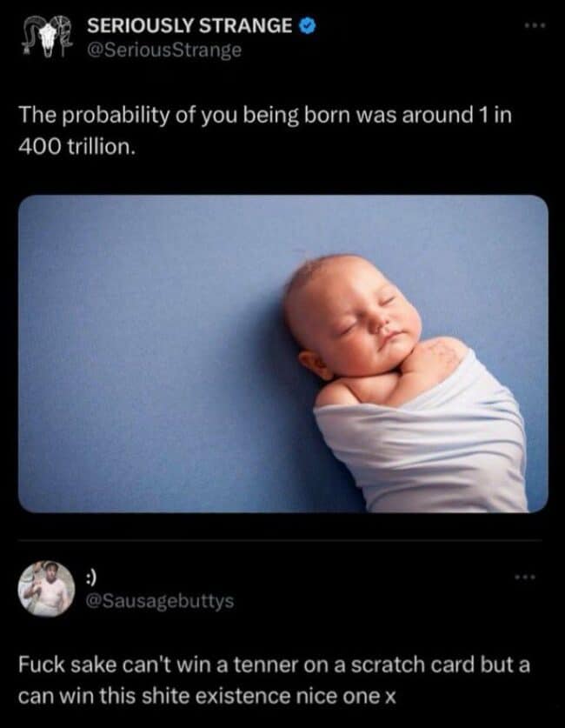
Task: Open the sleeping baby image
Action: 283,354
